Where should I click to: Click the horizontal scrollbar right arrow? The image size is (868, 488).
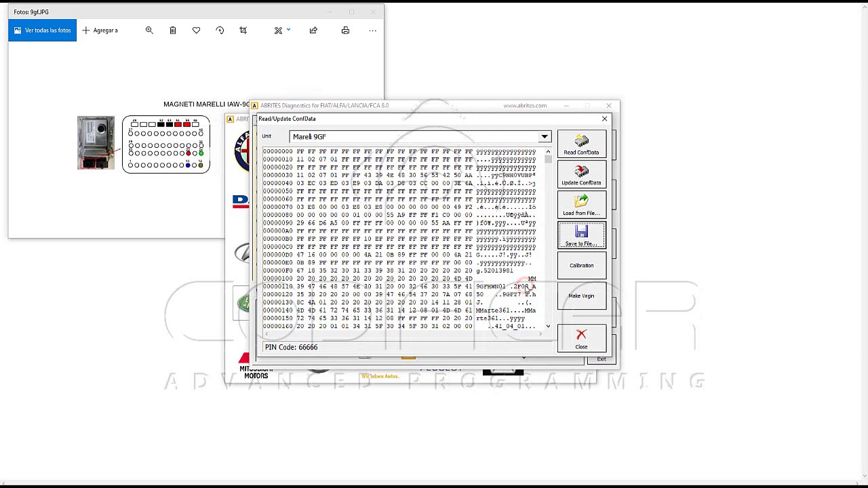point(540,333)
